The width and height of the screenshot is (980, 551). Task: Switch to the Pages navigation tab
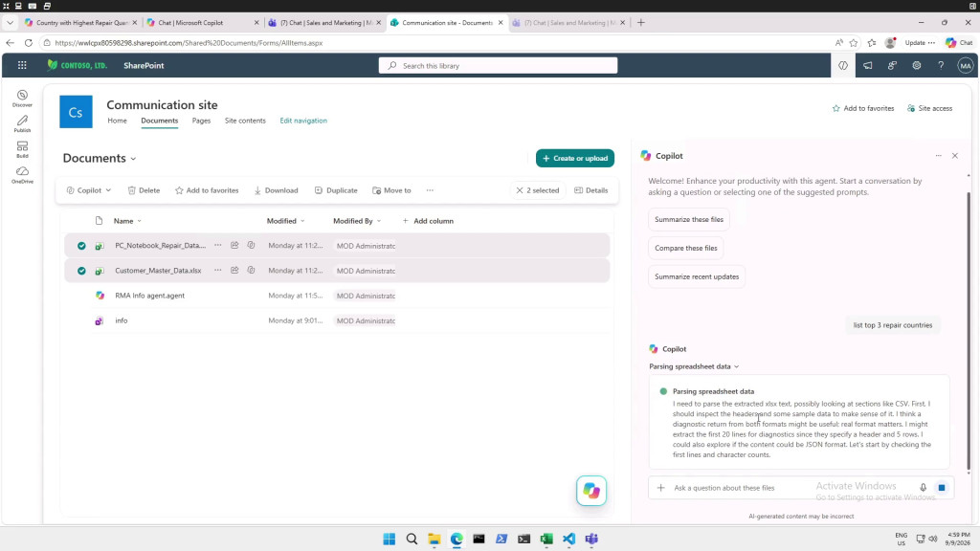pos(201,121)
